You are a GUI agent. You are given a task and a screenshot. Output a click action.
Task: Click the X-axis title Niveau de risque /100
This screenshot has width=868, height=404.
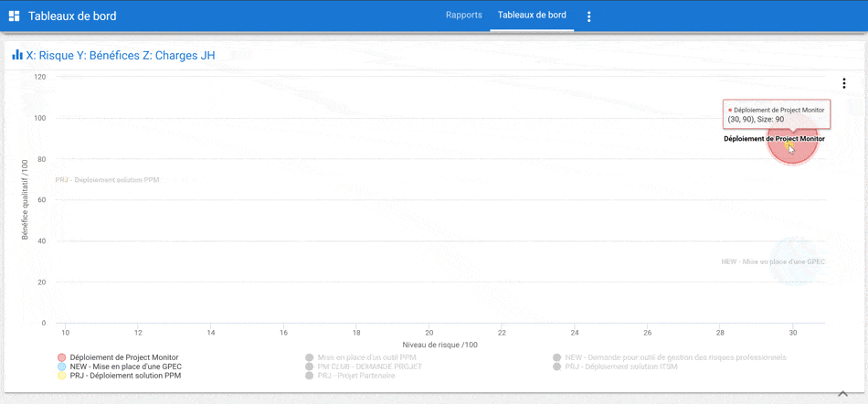pos(440,345)
